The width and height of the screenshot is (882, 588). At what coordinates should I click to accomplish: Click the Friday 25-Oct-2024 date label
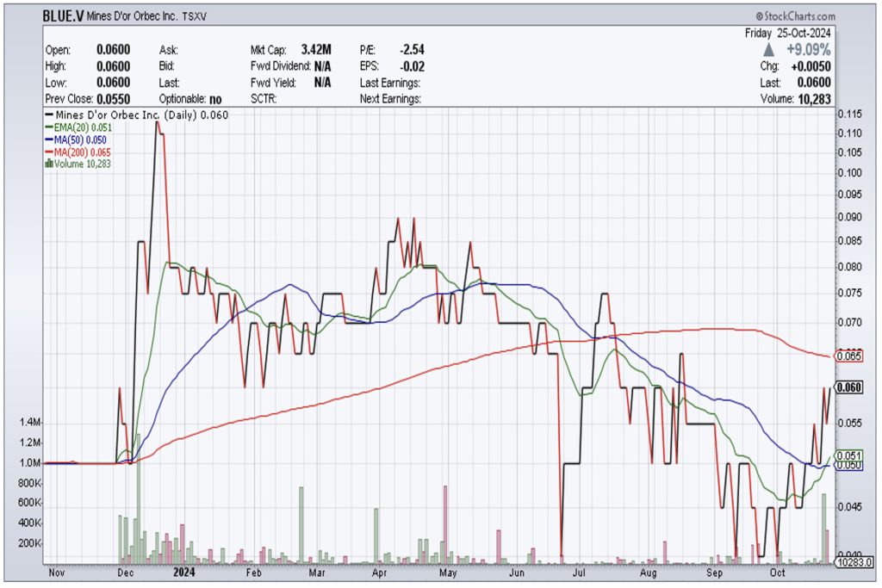791,34
